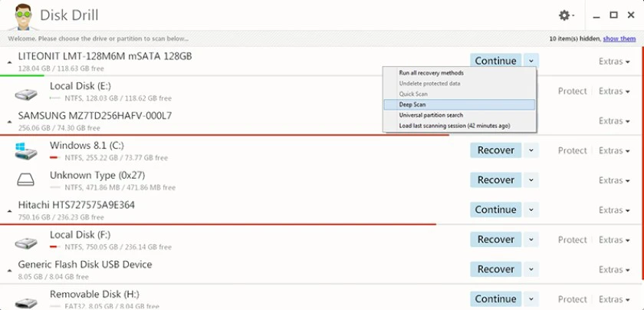This screenshot has width=644, height=310.
Task: Select the 'Hitachi HTS727575A9E364' drive title
Action: click(77, 205)
